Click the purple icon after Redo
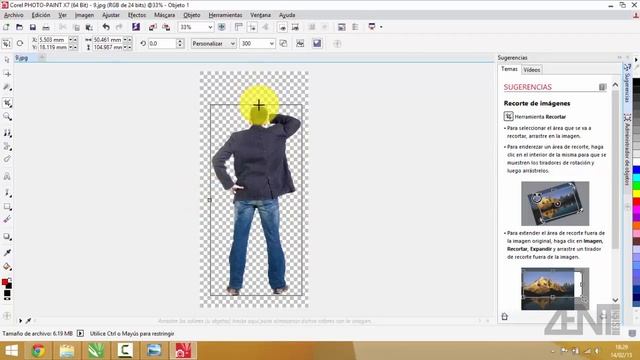Screen dimensions: 640x360 tap(136, 27)
